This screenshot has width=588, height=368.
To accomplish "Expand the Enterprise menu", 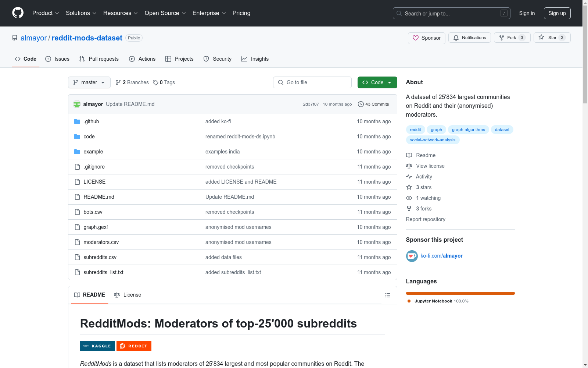I will pyautogui.click(x=209, y=13).
